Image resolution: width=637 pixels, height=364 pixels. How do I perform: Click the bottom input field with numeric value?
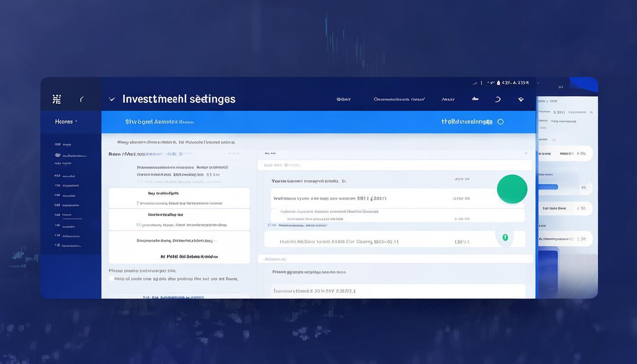398,291
